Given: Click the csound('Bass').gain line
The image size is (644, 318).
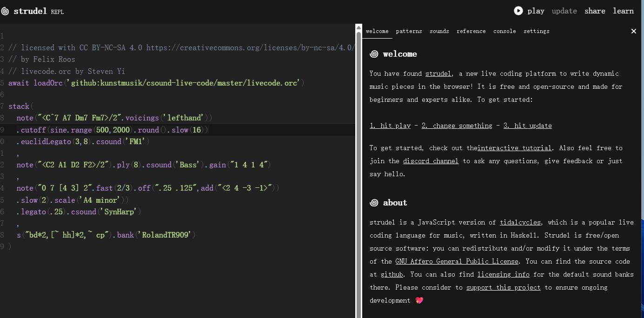Looking at the screenshot, I should [144, 165].
